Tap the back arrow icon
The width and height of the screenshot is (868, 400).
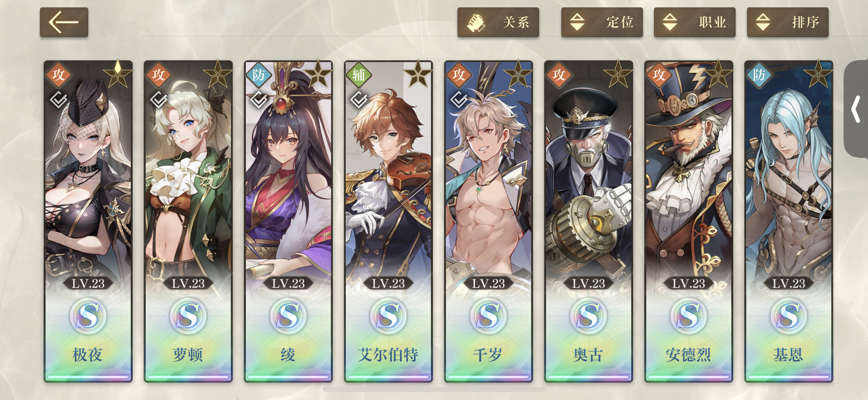click(64, 22)
